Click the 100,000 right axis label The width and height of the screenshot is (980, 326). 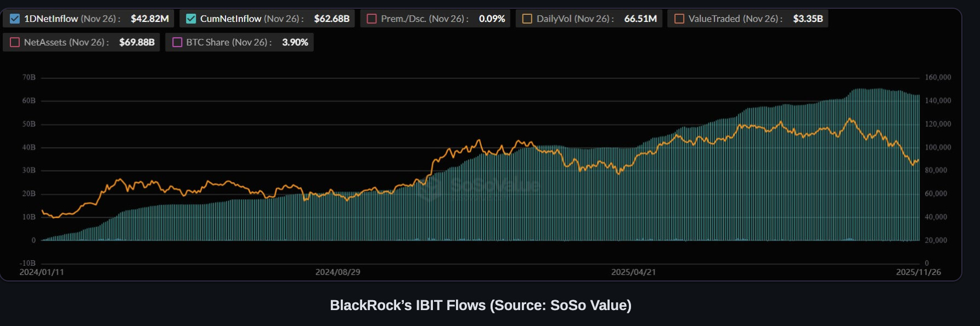(x=938, y=148)
